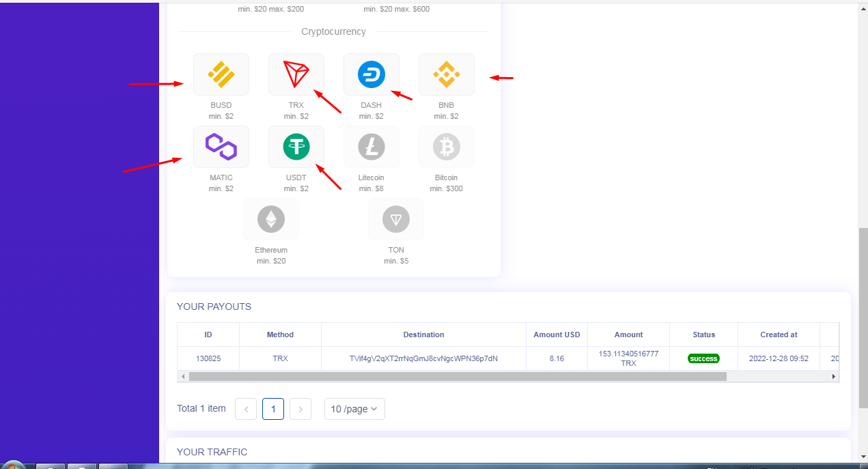The image size is (868, 469).
Task: Select the BNB payout icon
Action: pyautogui.click(x=447, y=74)
